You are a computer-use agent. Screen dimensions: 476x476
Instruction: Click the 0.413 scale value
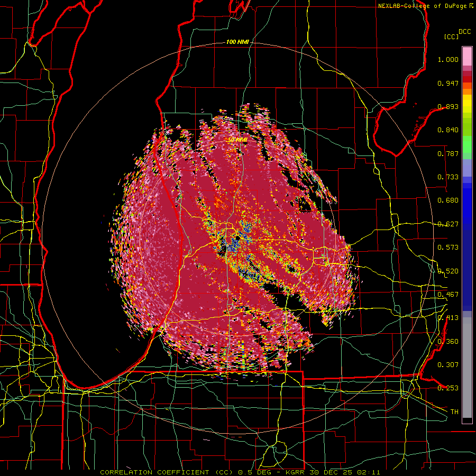pos(448,318)
